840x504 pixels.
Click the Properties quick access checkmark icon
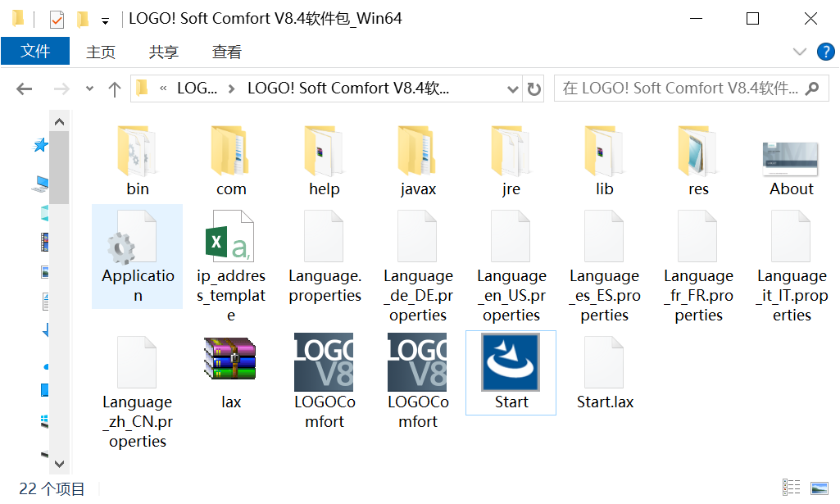click(x=57, y=20)
